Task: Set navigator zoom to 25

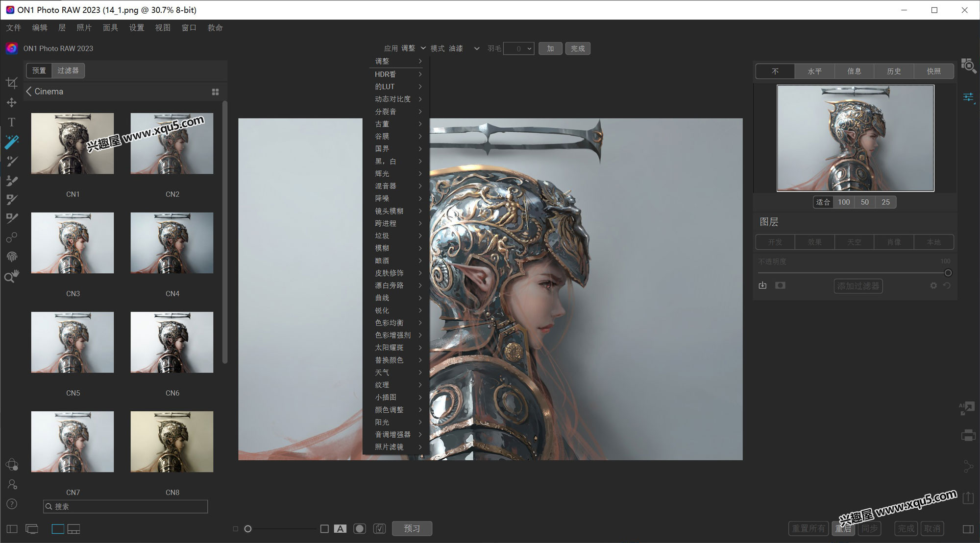Action: pos(885,202)
